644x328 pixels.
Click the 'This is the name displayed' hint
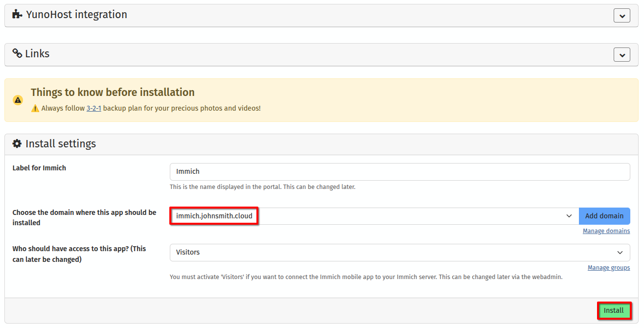[x=262, y=187]
